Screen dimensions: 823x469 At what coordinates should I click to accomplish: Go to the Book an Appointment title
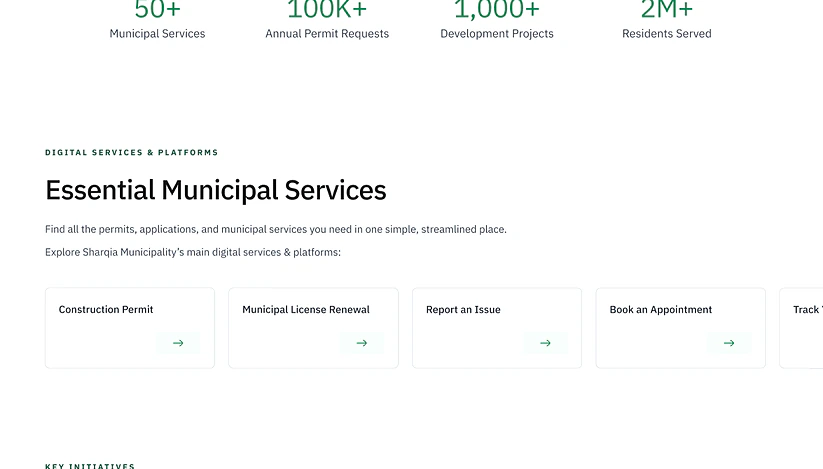coord(661,310)
